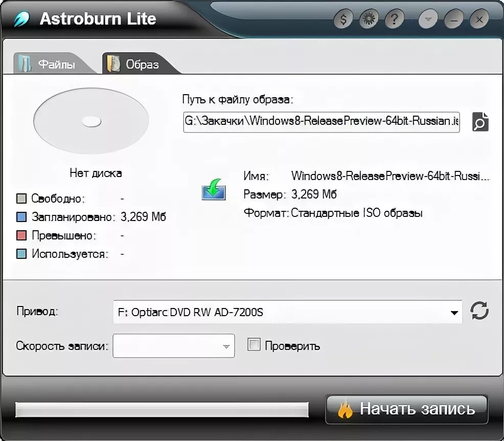Image resolution: width=504 pixels, height=441 pixels.
Task: Click the burn progress bar
Action: [162, 410]
